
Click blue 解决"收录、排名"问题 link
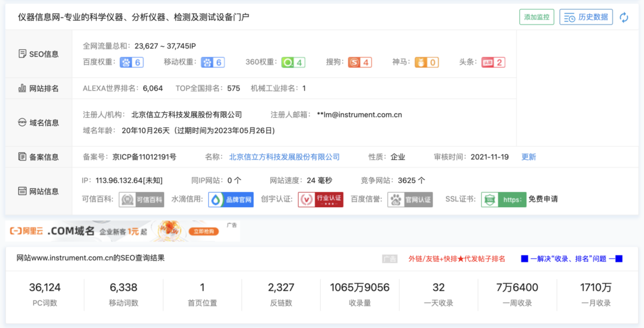pos(572,259)
